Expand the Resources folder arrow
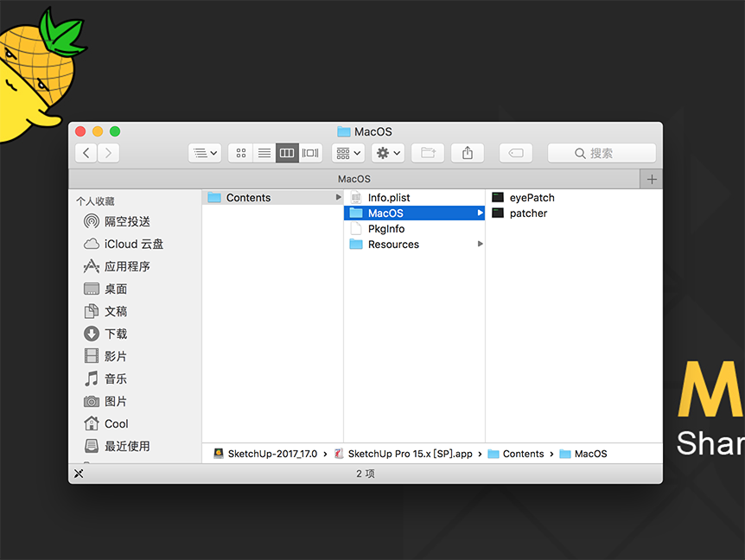This screenshot has width=745, height=560. (x=480, y=245)
